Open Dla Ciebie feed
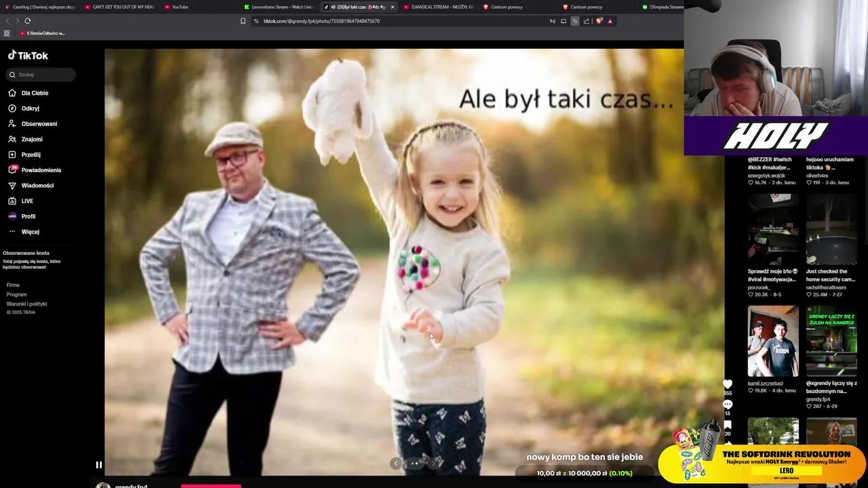This screenshot has height=488, width=868. [35, 93]
